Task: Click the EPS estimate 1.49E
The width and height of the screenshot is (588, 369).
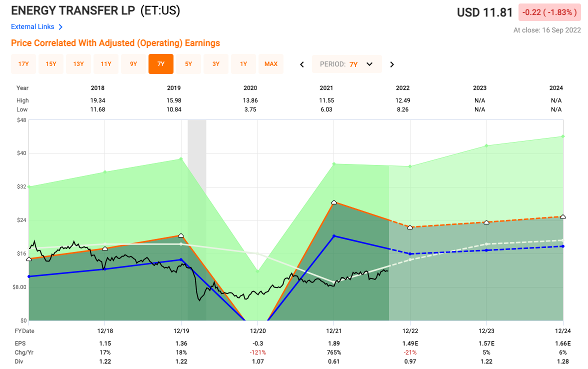Action: coord(410,343)
